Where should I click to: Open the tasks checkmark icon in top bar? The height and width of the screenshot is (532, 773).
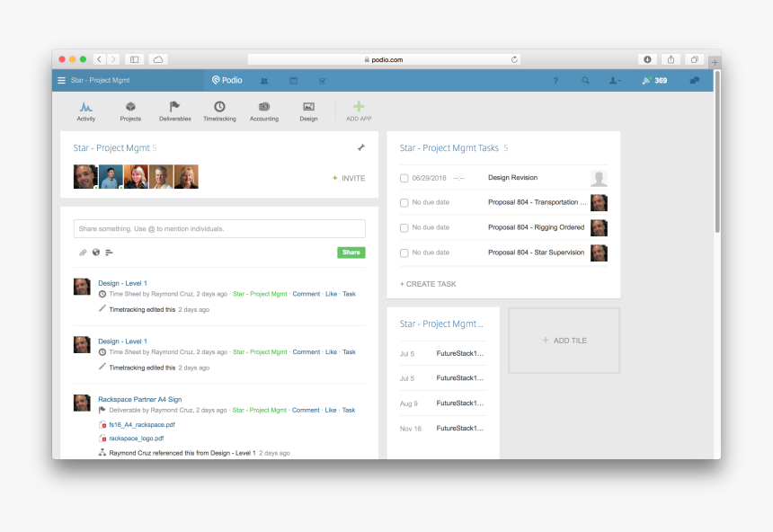pos(323,81)
